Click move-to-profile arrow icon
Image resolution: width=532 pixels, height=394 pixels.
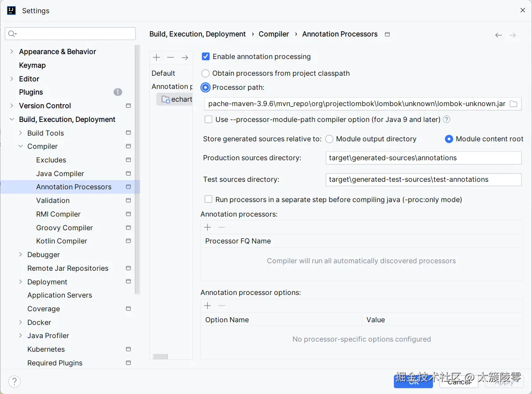click(185, 58)
